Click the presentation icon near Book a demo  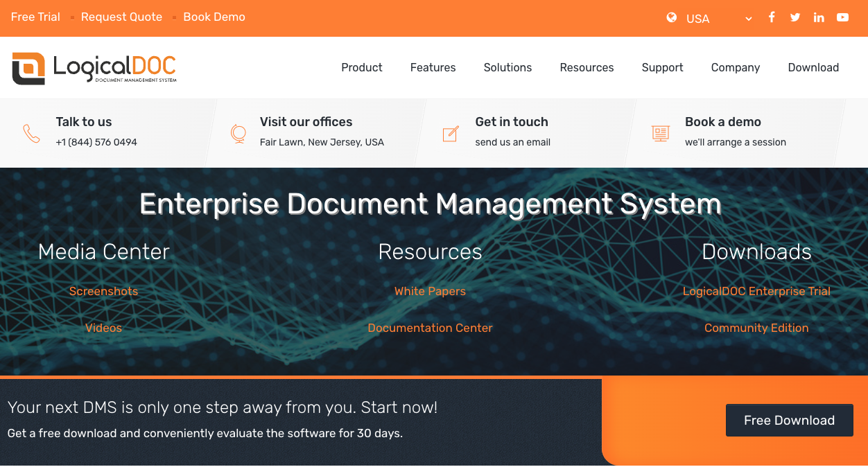(x=661, y=133)
